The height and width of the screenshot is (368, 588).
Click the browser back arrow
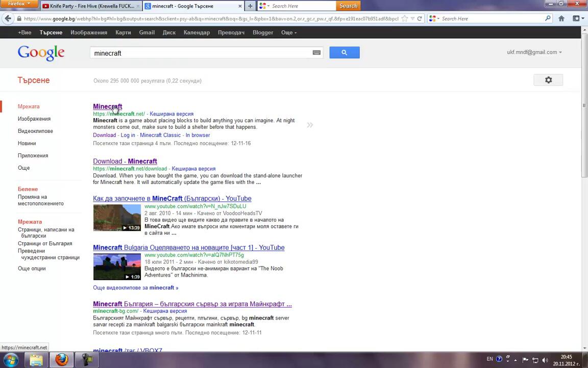[8, 18]
